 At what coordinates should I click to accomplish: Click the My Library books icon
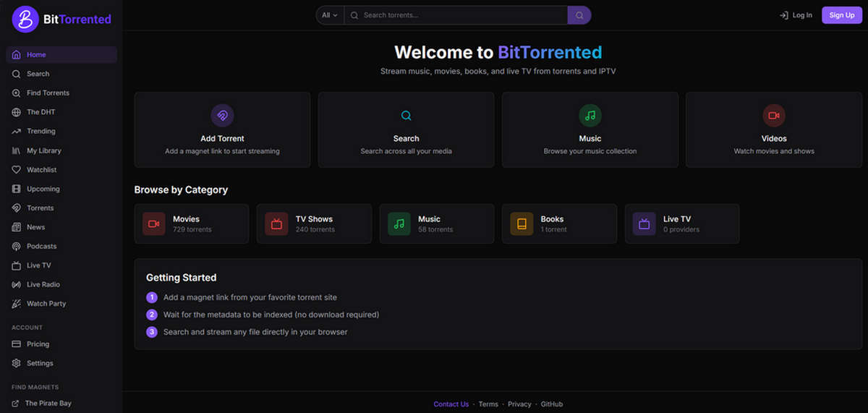tap(17, 150)
